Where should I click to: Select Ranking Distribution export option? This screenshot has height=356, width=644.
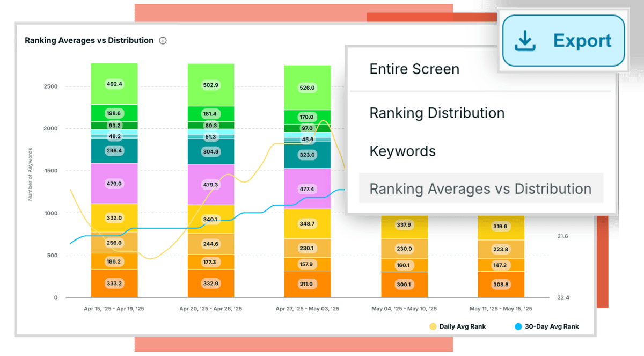(437, 113)
